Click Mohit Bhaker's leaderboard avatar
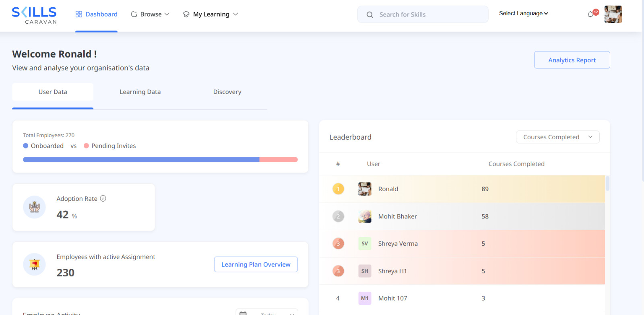This screenshot has width=644, height=315. (365, 216)
